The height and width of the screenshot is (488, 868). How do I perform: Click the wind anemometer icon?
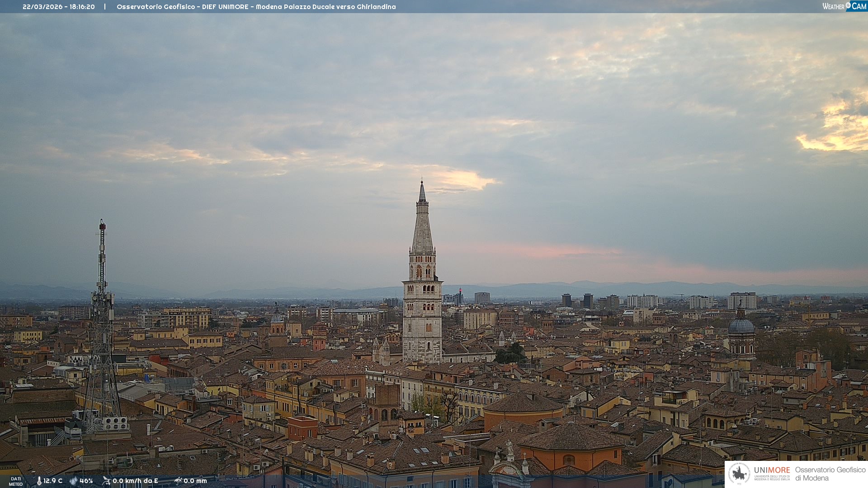click(x=106, y=481)
